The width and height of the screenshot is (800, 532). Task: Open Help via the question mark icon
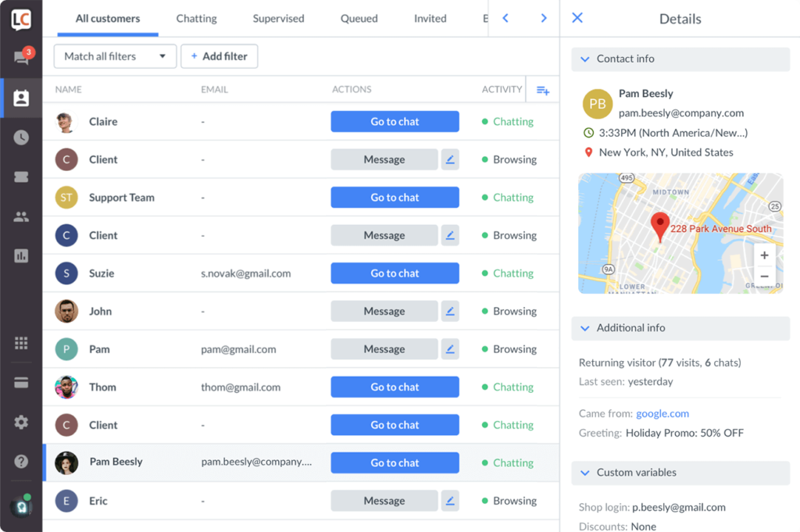(20, 461)
